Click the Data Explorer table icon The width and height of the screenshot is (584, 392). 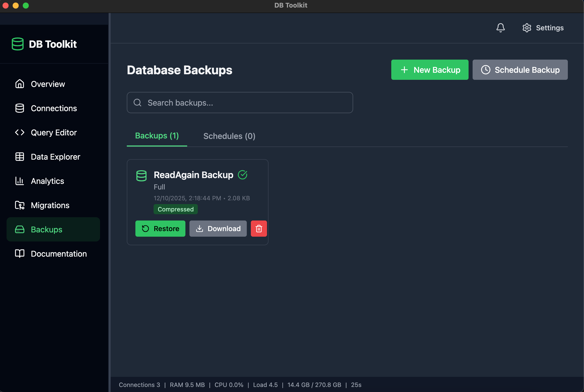pos(20,157)
